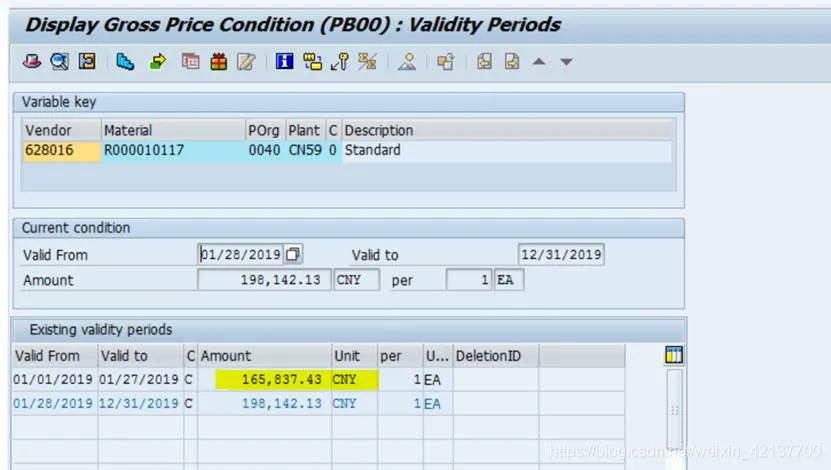Click the greyed cumulative values sigma icon
This screenshot has width=831, height=470.
367,61
